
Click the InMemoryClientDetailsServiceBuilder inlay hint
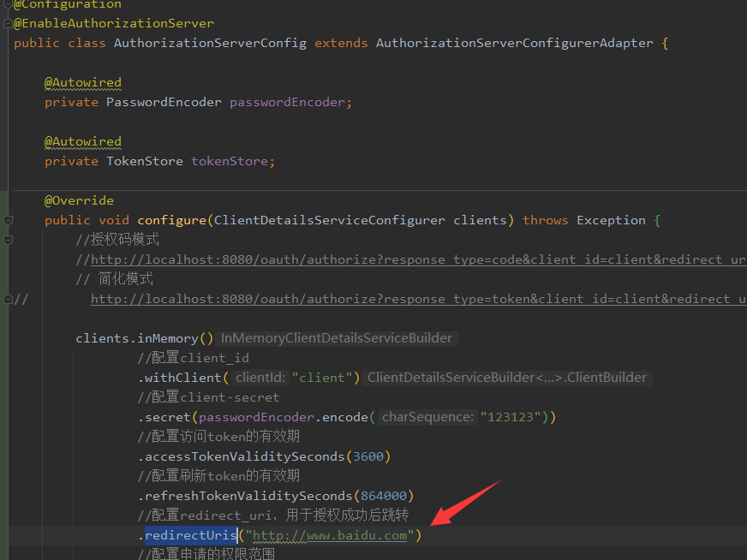[337, 338]
